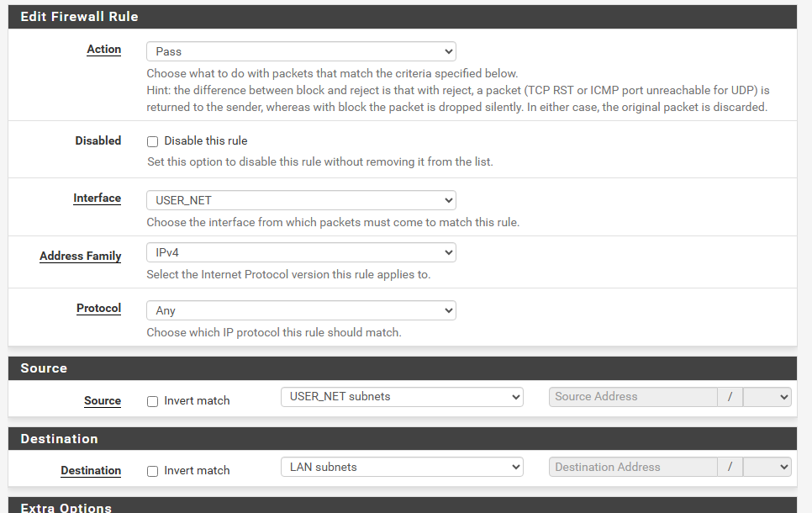
Task: Open the 'LAN subnets' destination type dropdown
Action: [401, 467]
